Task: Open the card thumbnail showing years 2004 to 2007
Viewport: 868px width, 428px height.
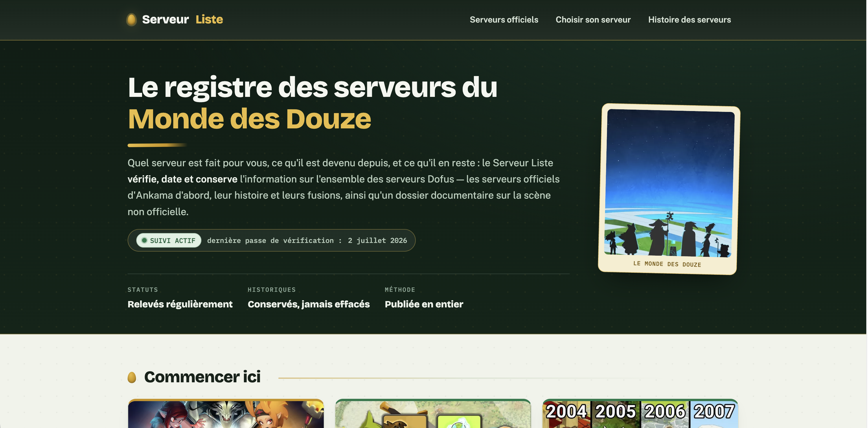Action: click(x=640, y=414)
